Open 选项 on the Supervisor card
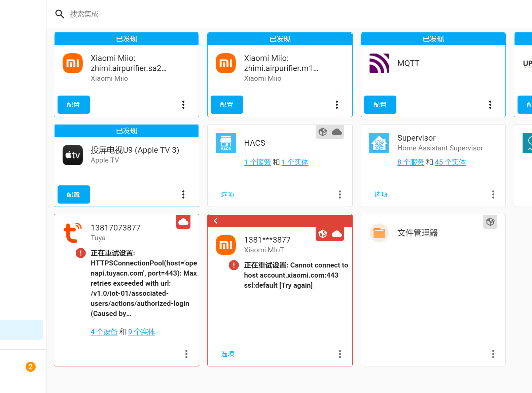 click(381, 194)
